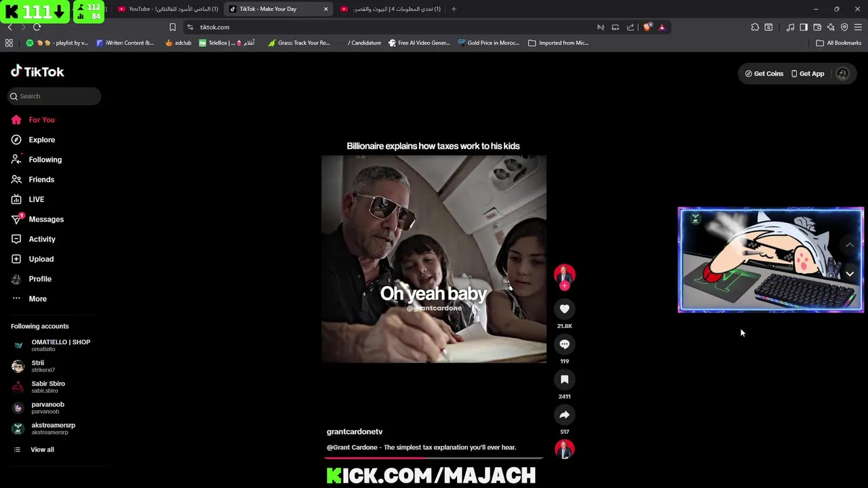Seek on the red video progress bar
Screen dimensions: 868x488
[x=434, y=458]
